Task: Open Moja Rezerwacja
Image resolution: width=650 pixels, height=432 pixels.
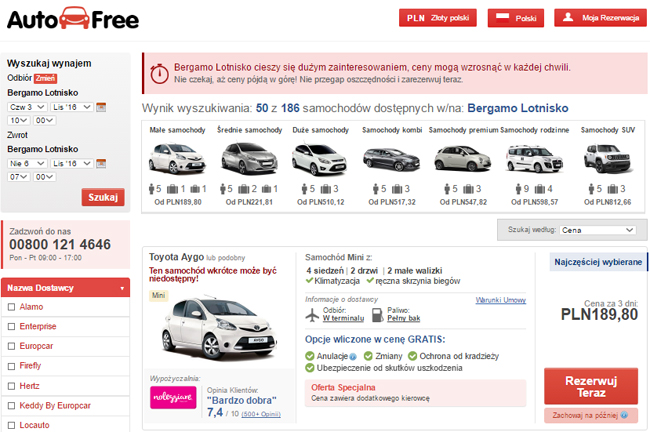Action: 600,18
